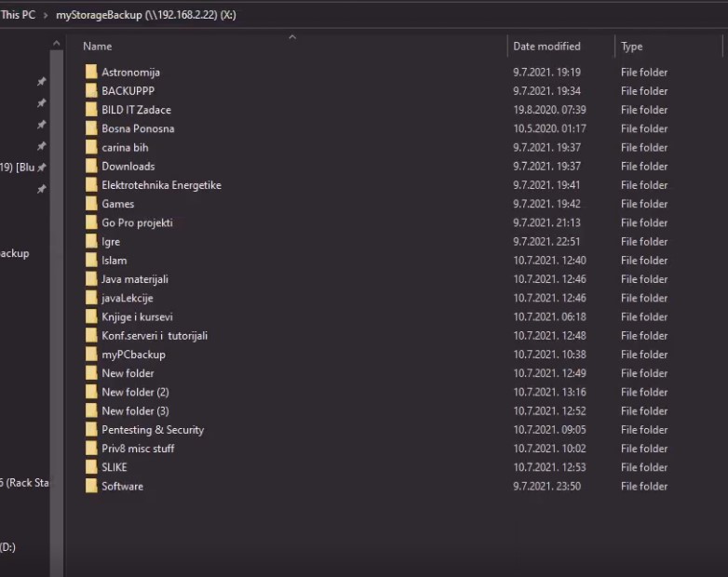The height and width of the screenshot is (577, 728).
Task: Click the New folder (2) folder icon
Action: (x=91, y=392)
